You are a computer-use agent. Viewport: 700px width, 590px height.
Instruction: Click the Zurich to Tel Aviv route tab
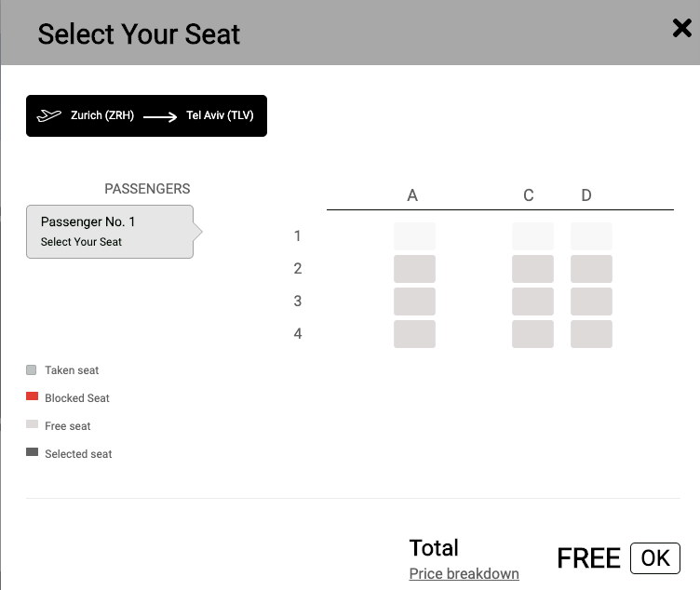coord(146,115)
